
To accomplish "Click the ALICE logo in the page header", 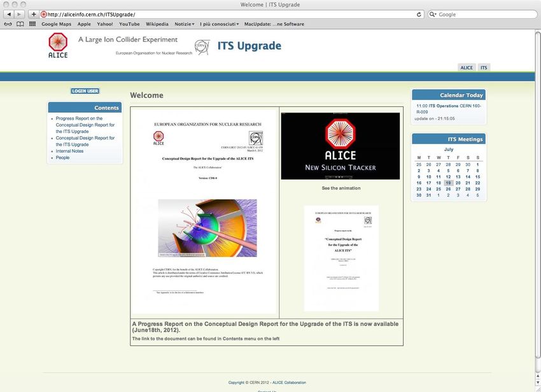I will pos(58,46).
